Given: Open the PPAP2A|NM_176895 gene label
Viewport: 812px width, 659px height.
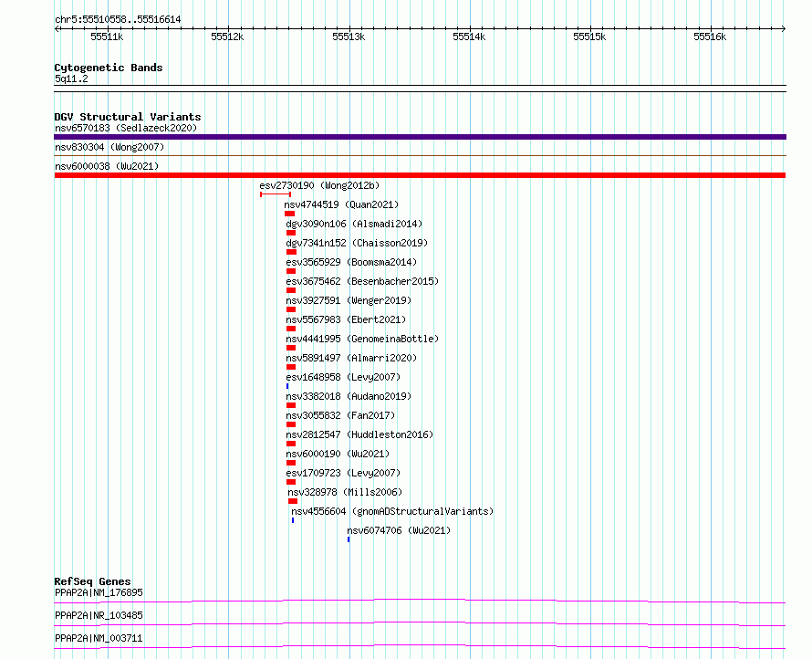Looking at the screenshot, I should point(99,592).
